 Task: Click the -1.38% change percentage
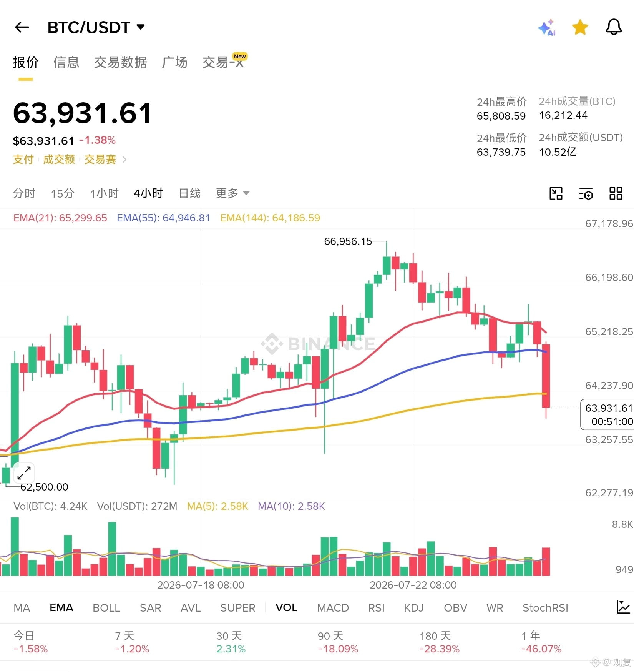point(97,140)
